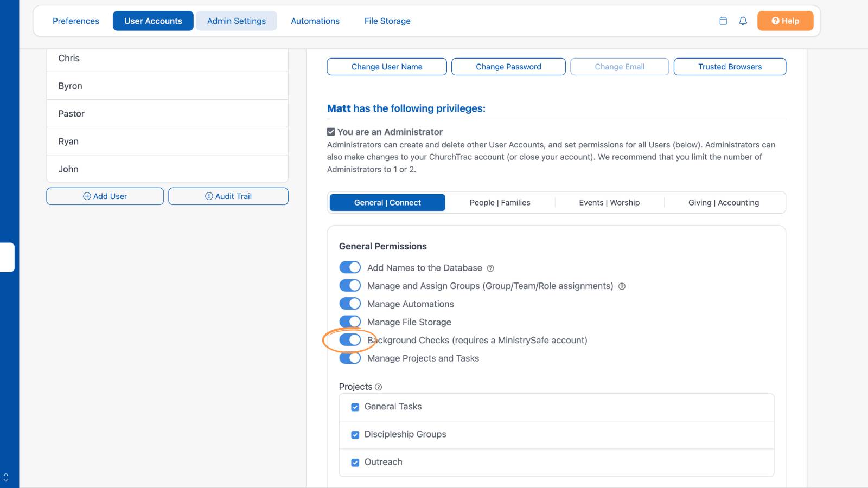This screenshot has width=868, height=488.
Task: Select the General | Connect permissions tab
Action: click(387, 202)
